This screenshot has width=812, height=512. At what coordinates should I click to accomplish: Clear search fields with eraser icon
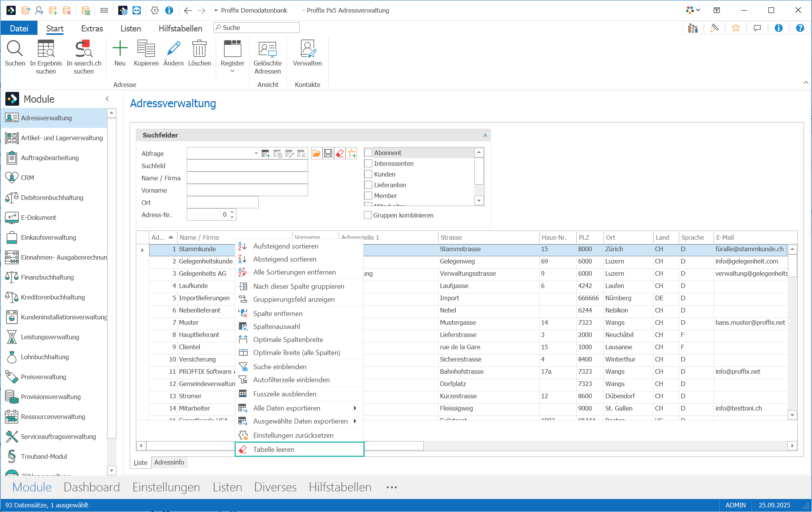tap(340, 154)
